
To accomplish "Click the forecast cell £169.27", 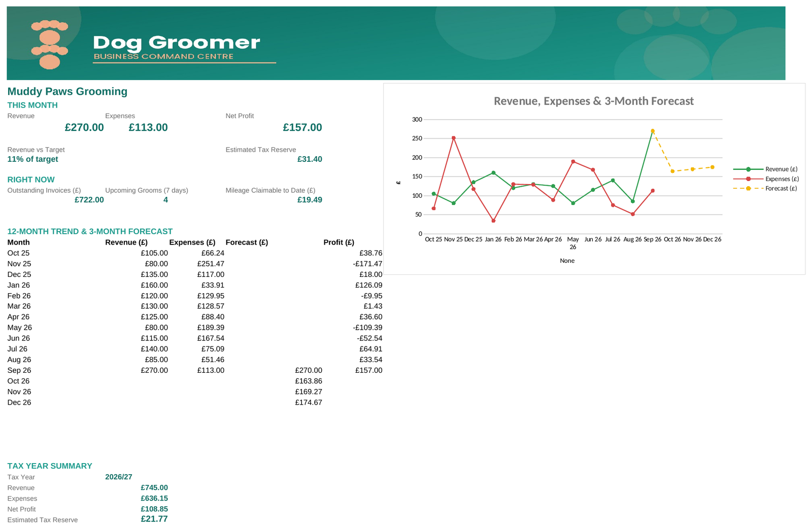I will pos(309,392).
